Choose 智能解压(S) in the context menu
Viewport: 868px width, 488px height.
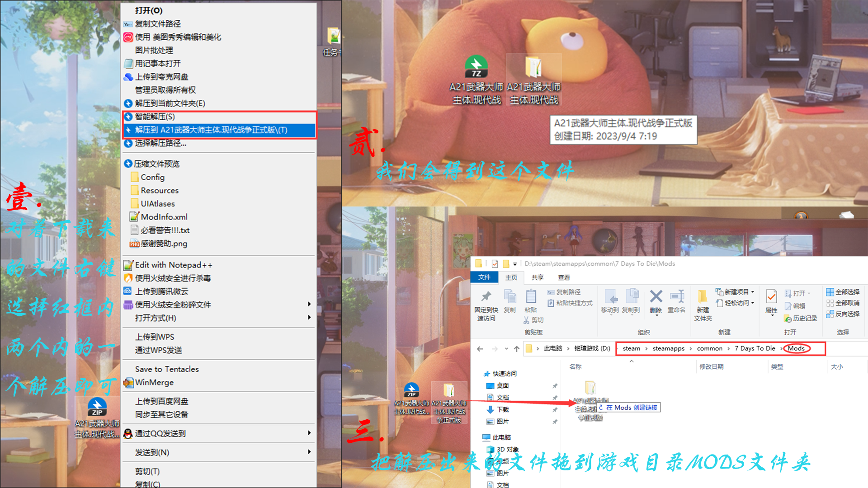point(219,117)
